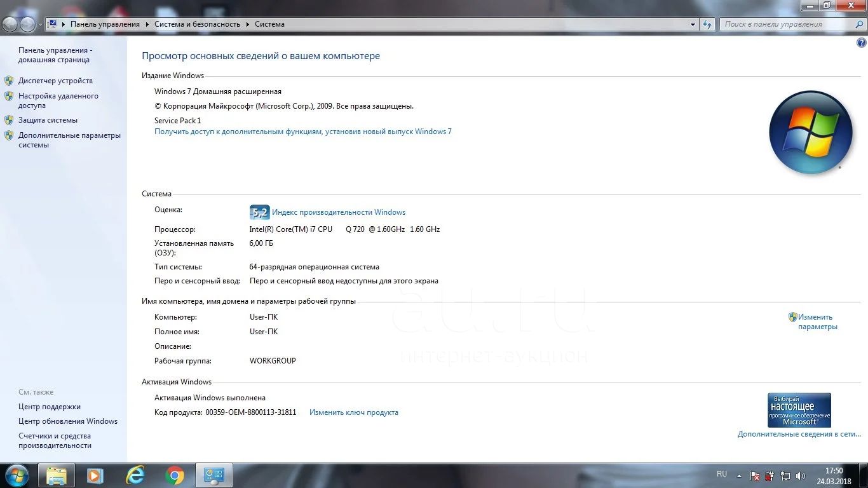Click the 6,00 ГБ memory value
868x488 pixels.
(x=261, y=243)
